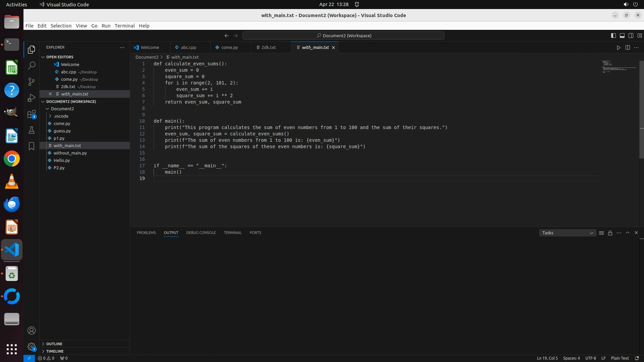Toggle the bottom panel visibility

pos(622,36)
